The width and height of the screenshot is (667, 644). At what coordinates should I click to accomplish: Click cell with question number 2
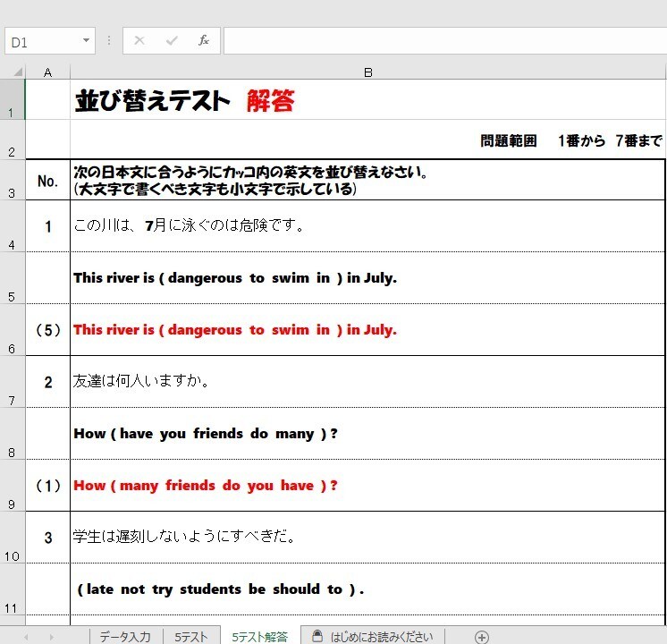click(x=48, y=382)
